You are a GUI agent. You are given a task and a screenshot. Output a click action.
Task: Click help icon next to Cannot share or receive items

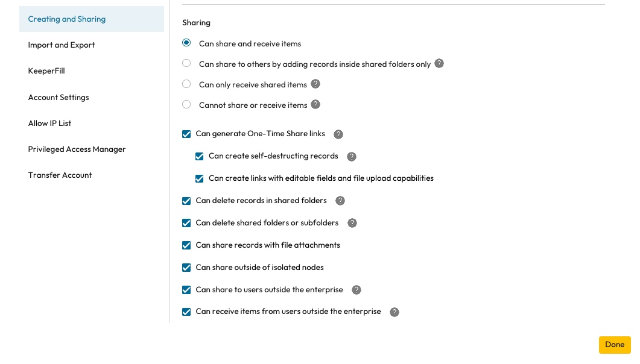315,104
